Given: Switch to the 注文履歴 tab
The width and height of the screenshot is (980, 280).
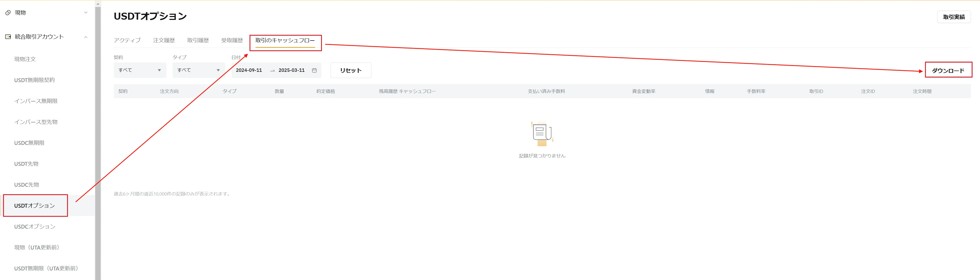Looking at the screenshot, I should (x=164, y=40).
